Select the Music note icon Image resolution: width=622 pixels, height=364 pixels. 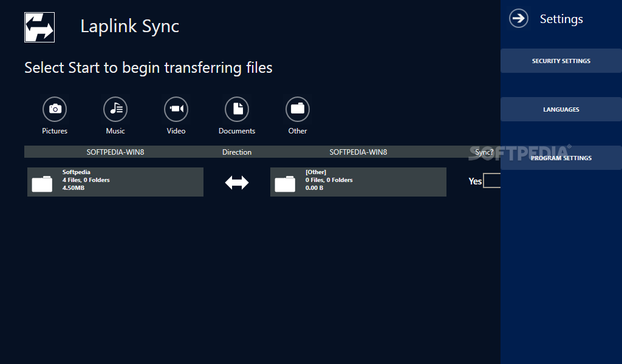coord(115,109)
